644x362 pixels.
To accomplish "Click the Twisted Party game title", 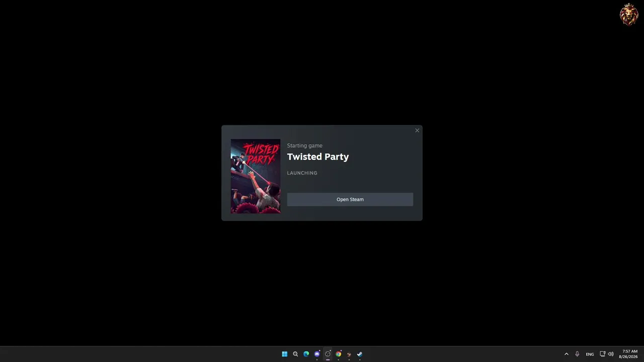I will pyautogui.click(x=318, y=157).
